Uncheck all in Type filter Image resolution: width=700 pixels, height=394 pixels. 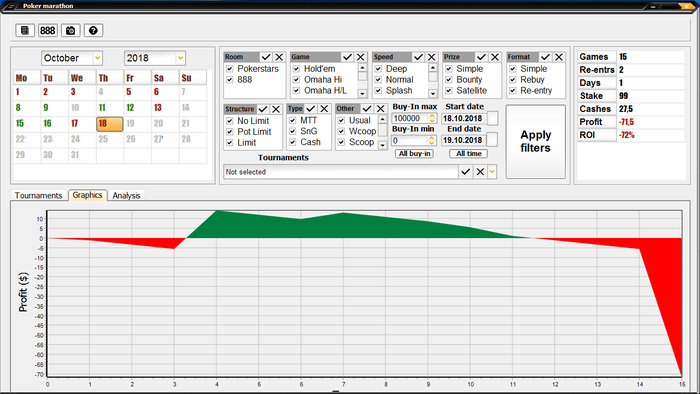click(325, 108)
